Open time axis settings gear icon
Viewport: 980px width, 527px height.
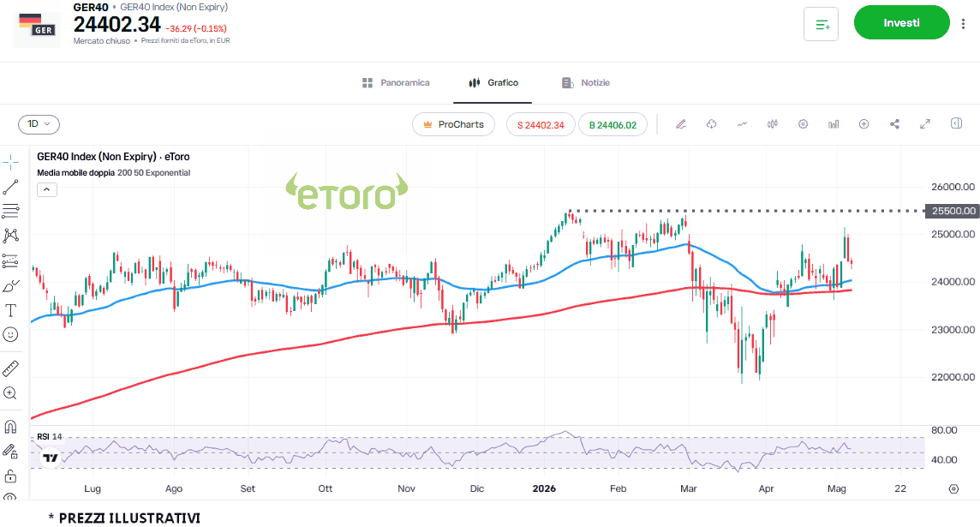click(953, 488)
